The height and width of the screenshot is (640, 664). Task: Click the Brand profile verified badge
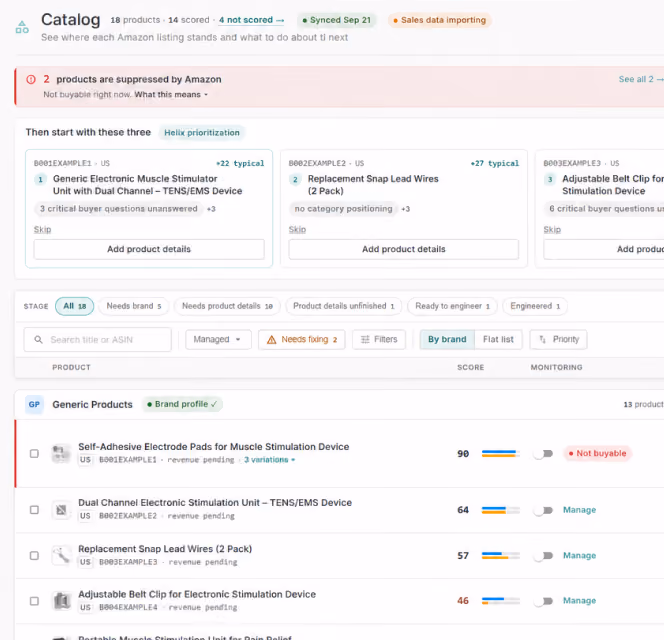pyautogui.click(x=182, y=405)
